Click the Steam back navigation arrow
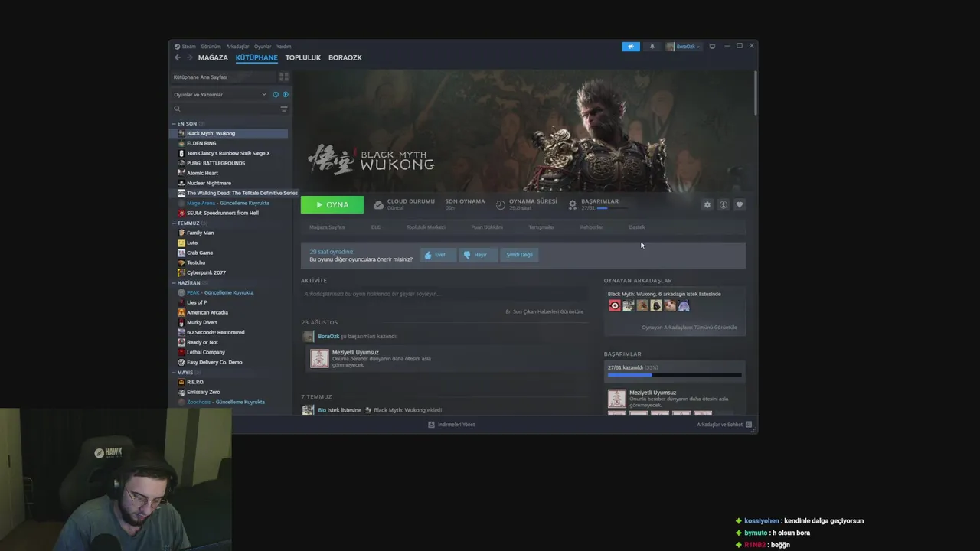 pyautogui.click(x=178, y=57)
